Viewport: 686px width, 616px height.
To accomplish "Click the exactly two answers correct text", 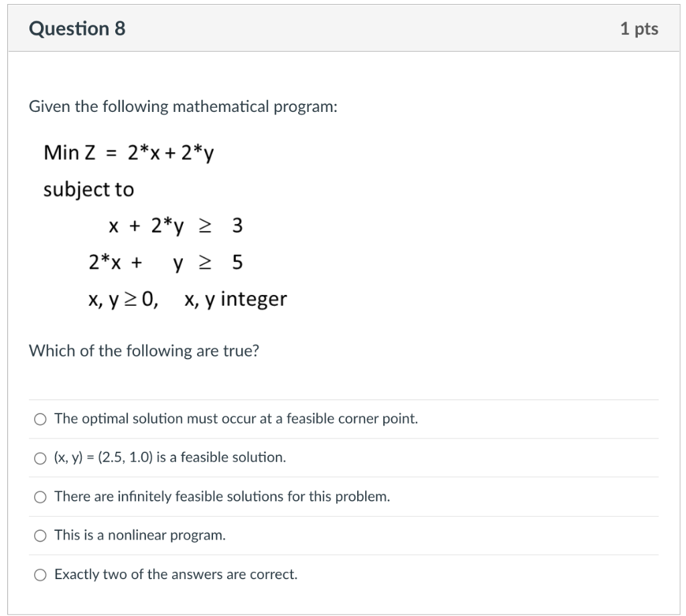I will pyautogui.click(x=176, y=574).
